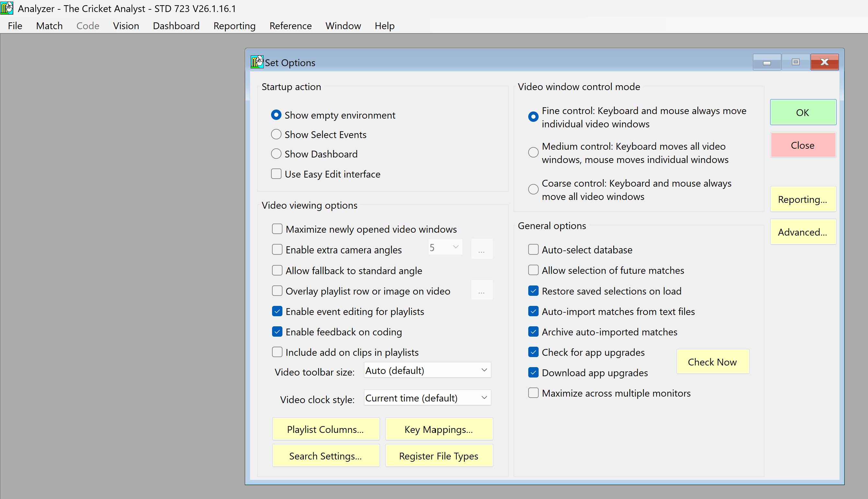Open the Window menu

point(343,26)
